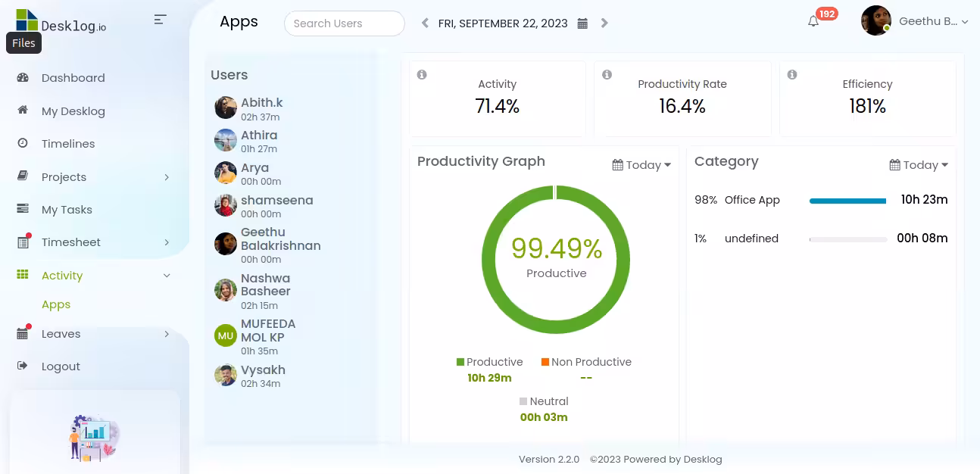Click info icon on Efficiency card
The image size is (980, 474).
click(x=791, y=74)
